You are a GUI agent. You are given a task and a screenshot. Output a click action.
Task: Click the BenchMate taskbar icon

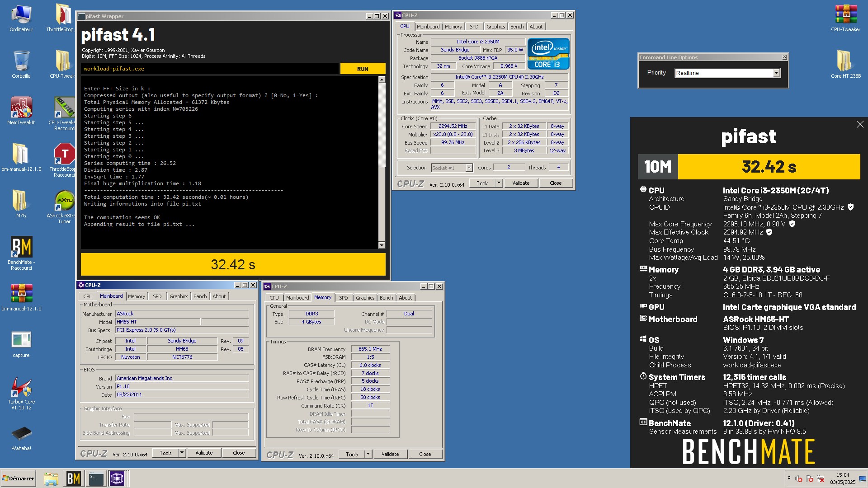pyautogui.click(x=73, y=479)
